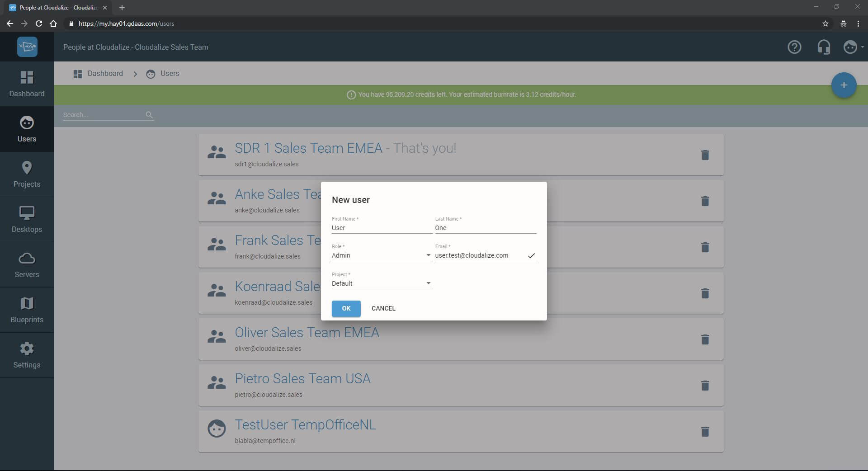This screenshot has height=471, width=868.
Task: Open the account avatar menu
Action: point(853,47)
